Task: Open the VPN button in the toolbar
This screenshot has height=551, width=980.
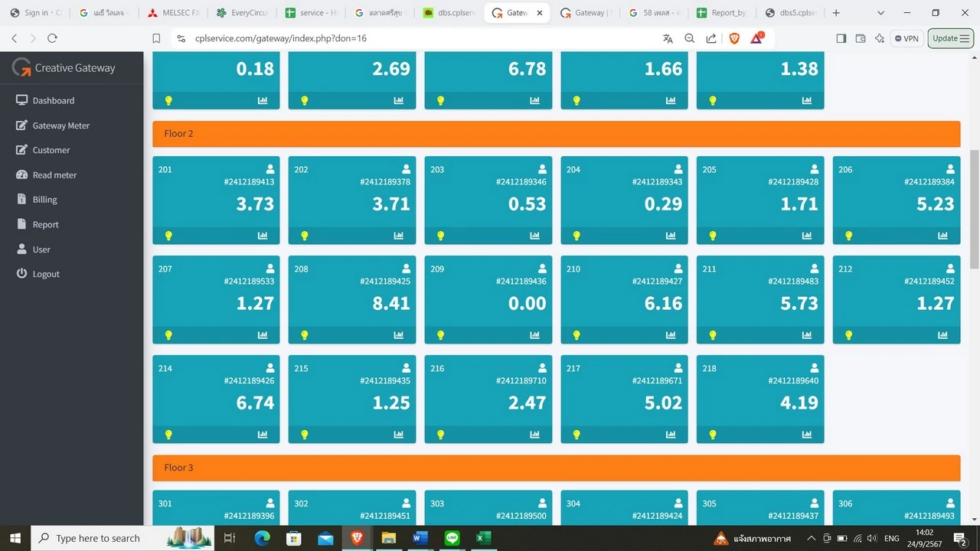Action: click(x=906, y=38)
